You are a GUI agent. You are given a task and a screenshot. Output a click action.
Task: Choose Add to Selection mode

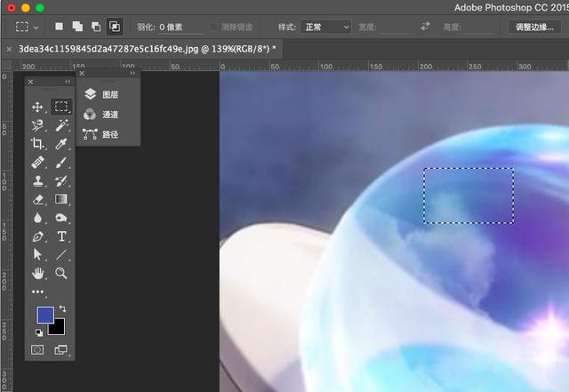[77, 27]
